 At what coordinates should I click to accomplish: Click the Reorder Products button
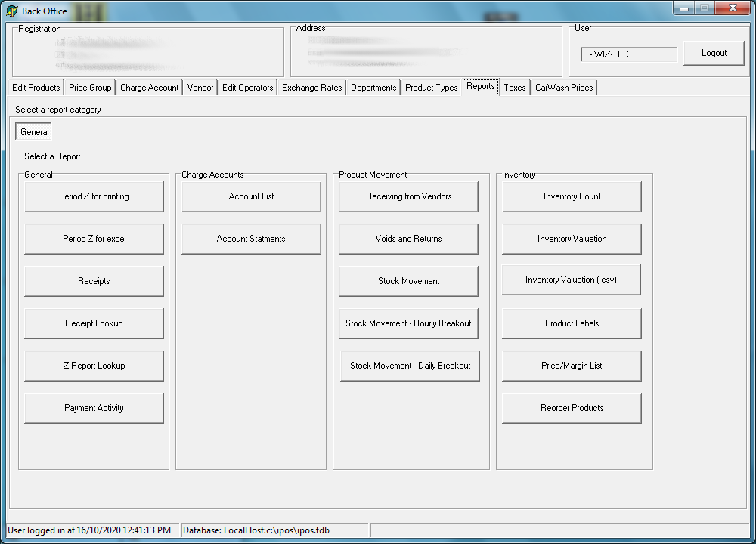571,408
